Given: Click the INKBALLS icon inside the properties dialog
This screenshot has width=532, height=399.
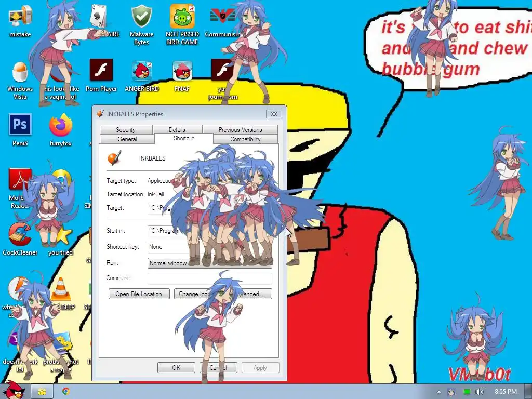Looking at the screenshot, I should pyautogui.click(x=114, y=158).
